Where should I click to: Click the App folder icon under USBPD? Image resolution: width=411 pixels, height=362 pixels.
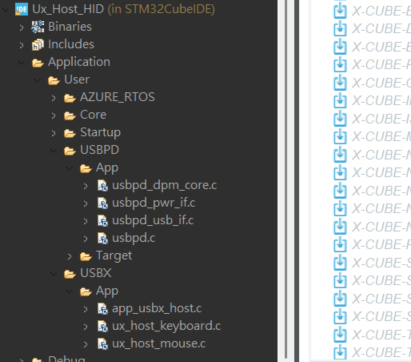point(86,168)
